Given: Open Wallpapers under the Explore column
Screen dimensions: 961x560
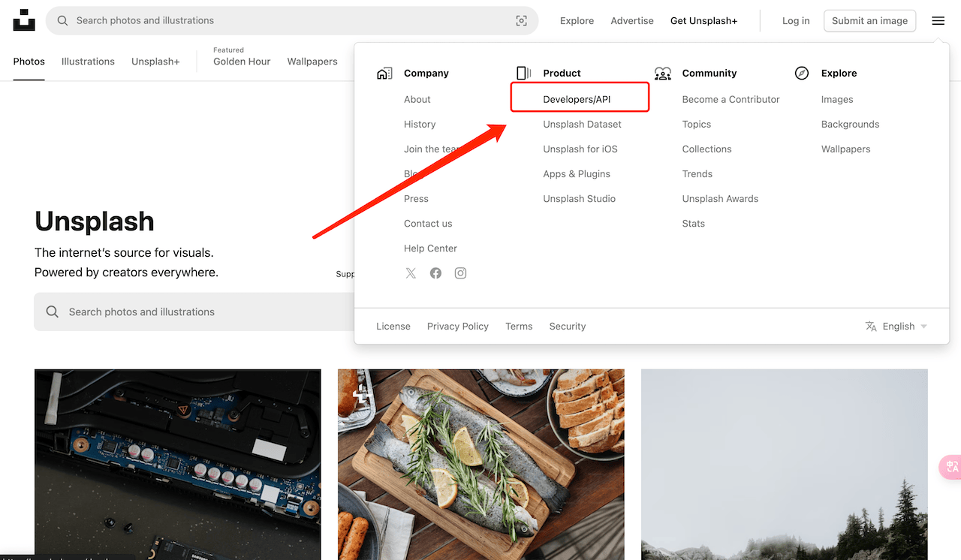Looking at the screenshot, I should [x=846, y=149].
